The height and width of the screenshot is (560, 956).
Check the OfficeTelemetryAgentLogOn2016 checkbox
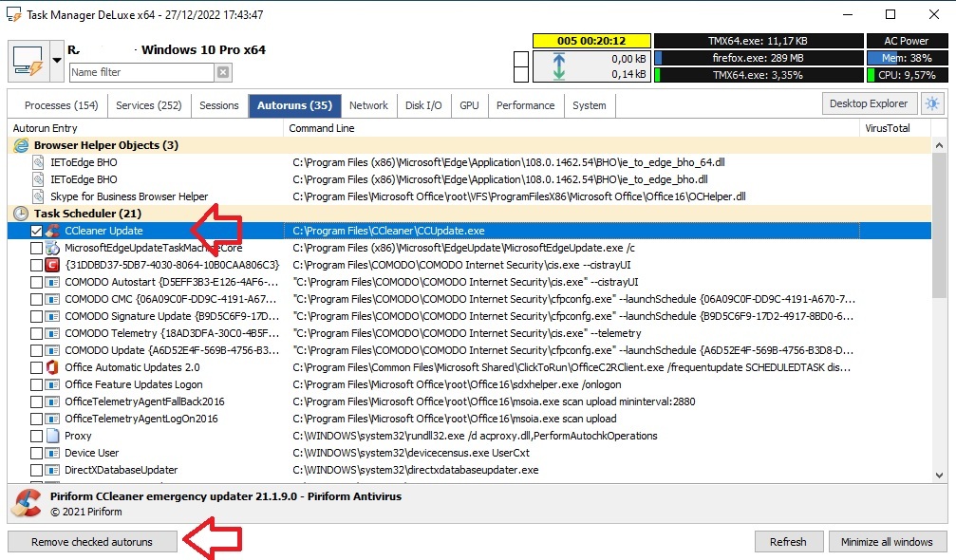(36, 419)
